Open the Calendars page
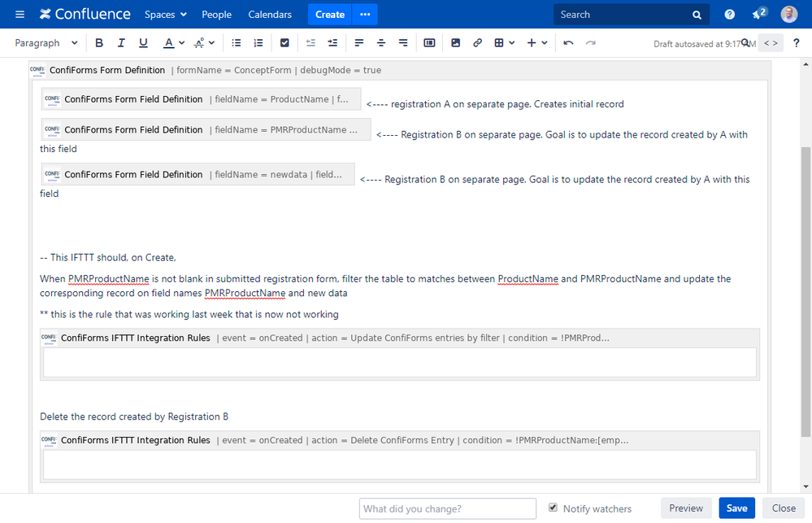Screen dimensions: 812x523 270,15
